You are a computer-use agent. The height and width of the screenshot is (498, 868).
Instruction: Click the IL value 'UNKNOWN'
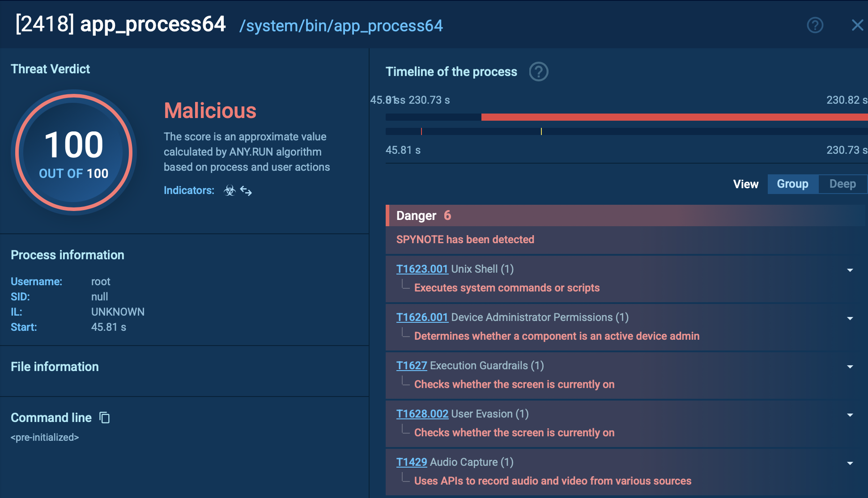point(118,312)
